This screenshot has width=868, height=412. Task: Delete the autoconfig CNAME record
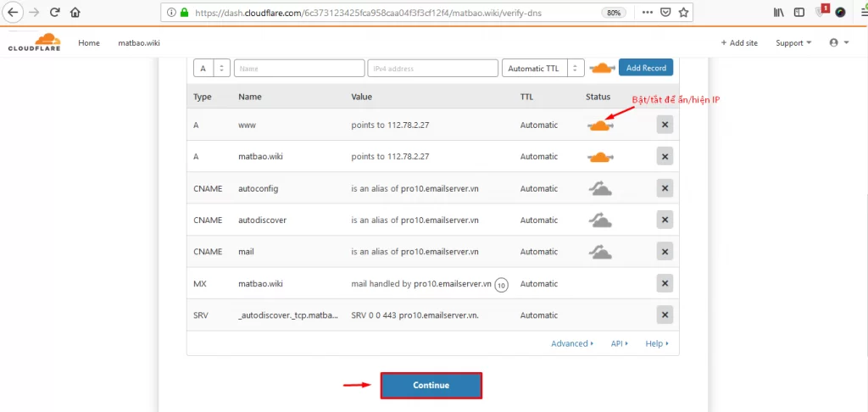tap(665, 188)
